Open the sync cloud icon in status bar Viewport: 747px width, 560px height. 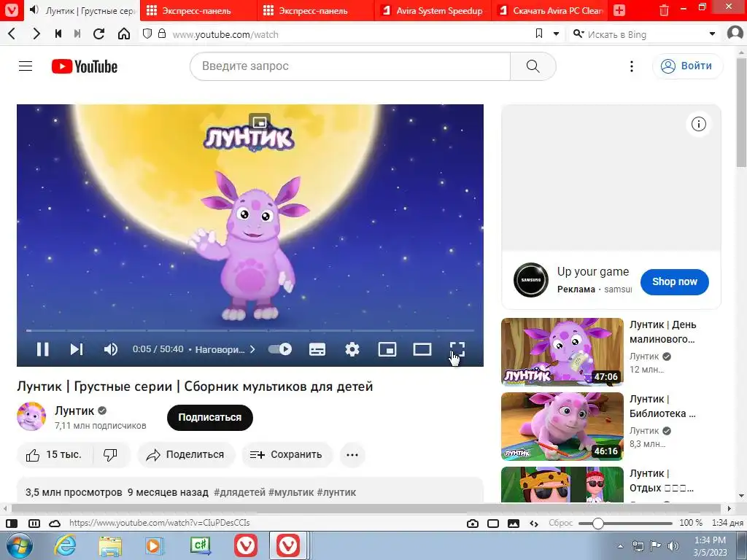tap(55, 524)
